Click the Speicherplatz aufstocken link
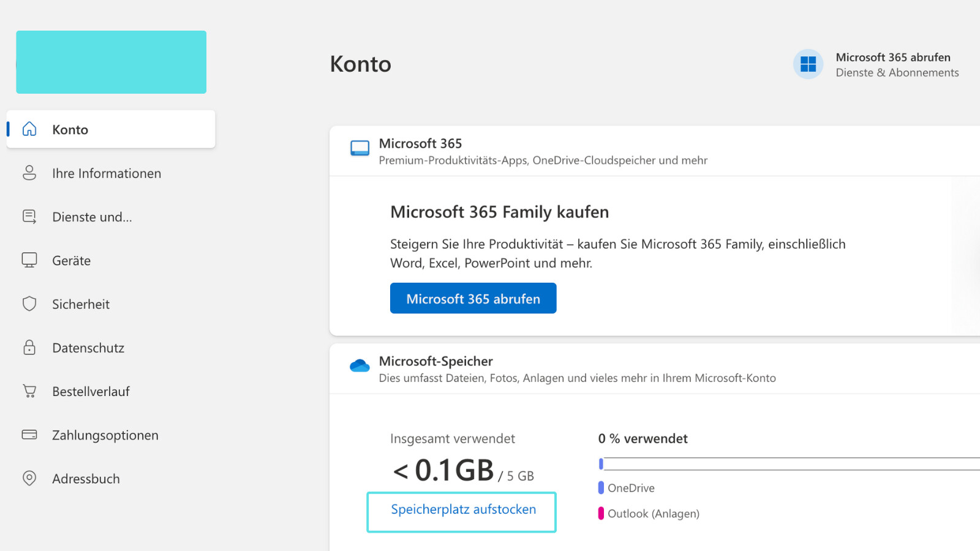This screenshot has width=980, height=551. point(463,509)
